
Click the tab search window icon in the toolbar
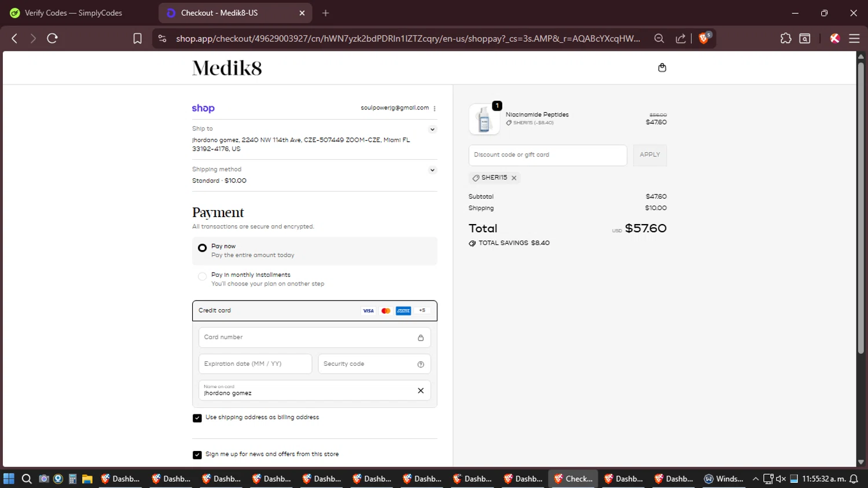[805, 38]
